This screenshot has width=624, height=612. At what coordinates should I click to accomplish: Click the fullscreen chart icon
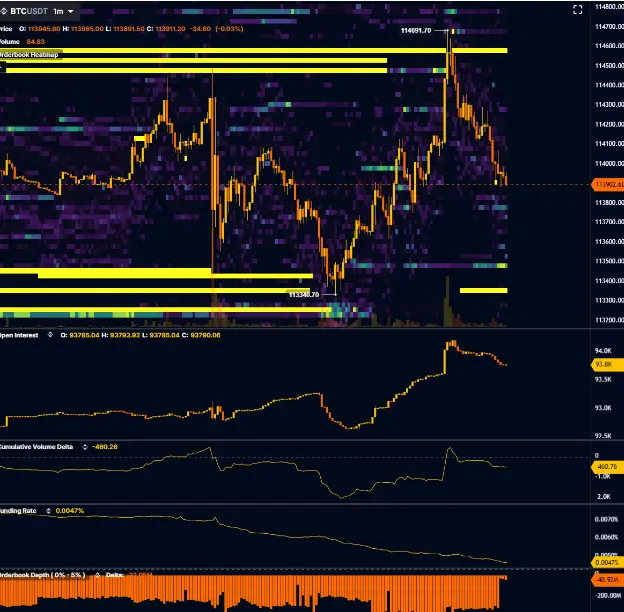[x=577, y=10]
